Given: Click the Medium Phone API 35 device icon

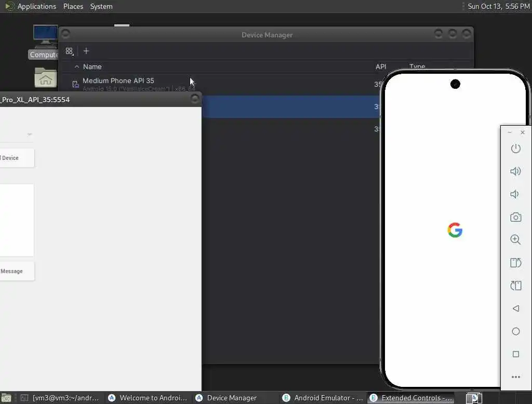Looking at the screenshot, I should tap(75, 84).
